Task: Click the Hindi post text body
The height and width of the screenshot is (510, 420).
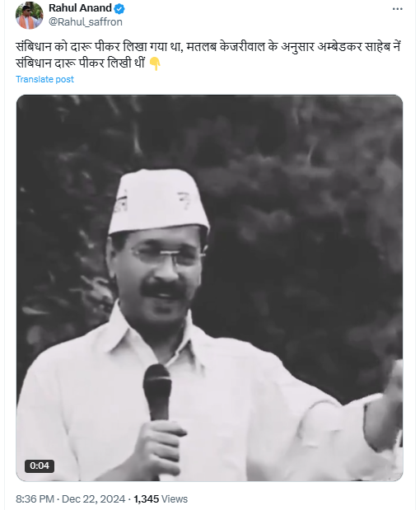Action: pos(208,54)
